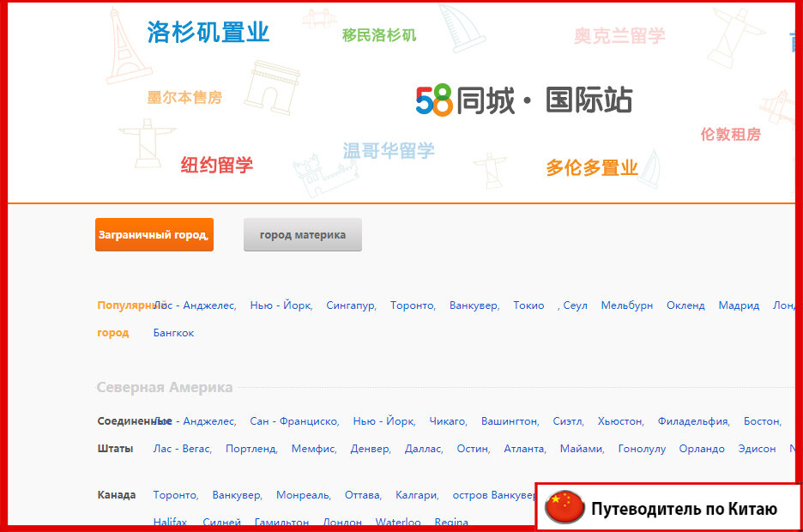Click the China flag icon
803x532 pixels.
click(565, 507)
